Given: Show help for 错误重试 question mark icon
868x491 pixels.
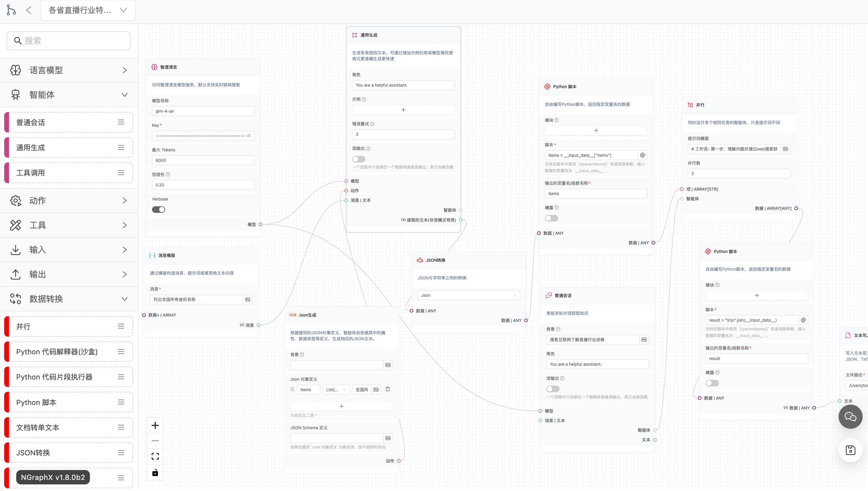Looking at the screenshot, I should point(372,124).
